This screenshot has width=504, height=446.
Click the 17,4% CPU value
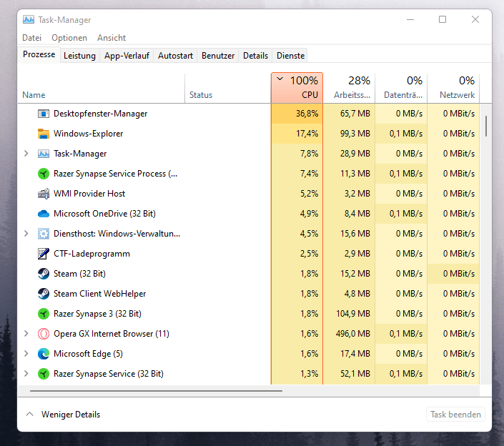click(x=307, y=134)
